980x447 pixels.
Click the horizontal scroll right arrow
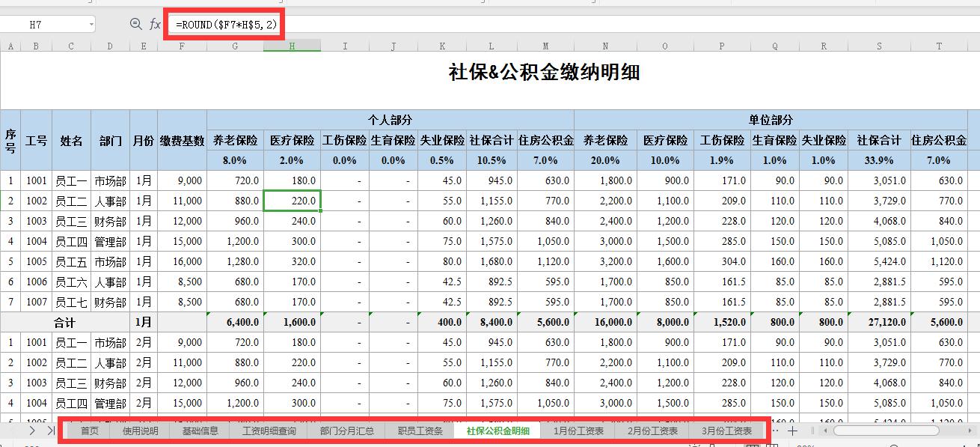(970, 431)
